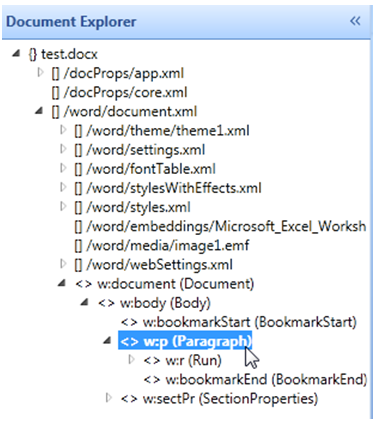Viewport: 375px width, 422px height.
Task: Expand the /word/settings.xml node
Action: (63, 149)
